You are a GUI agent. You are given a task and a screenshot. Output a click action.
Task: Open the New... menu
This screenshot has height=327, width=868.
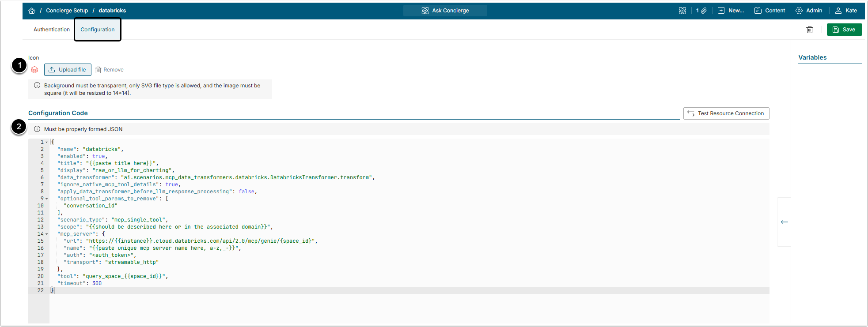[731, 11]
